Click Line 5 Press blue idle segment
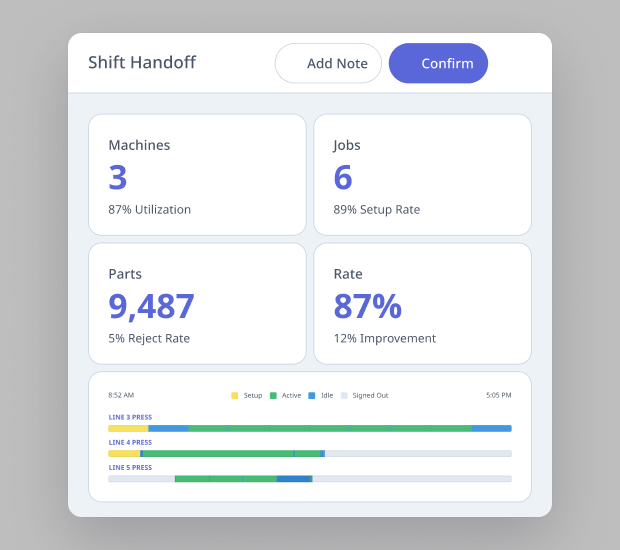The image size is (620, 550). coord(294,478)
